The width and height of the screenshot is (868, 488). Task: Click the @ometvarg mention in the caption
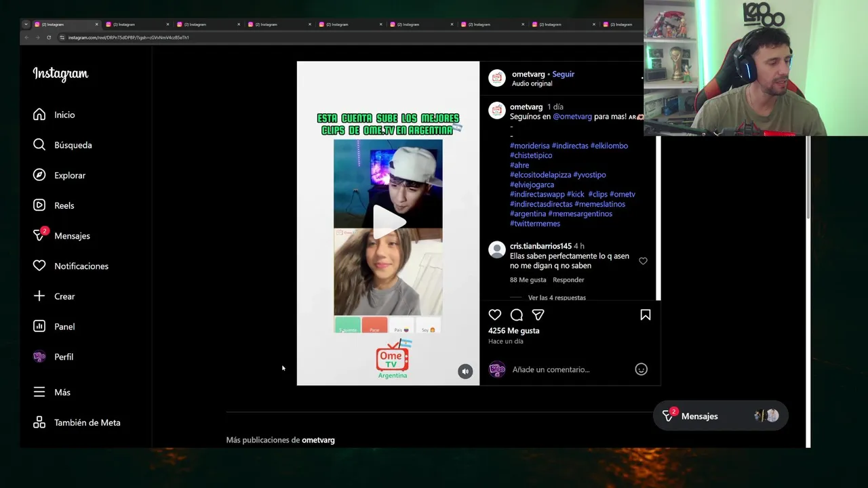(x=572, y=117)
